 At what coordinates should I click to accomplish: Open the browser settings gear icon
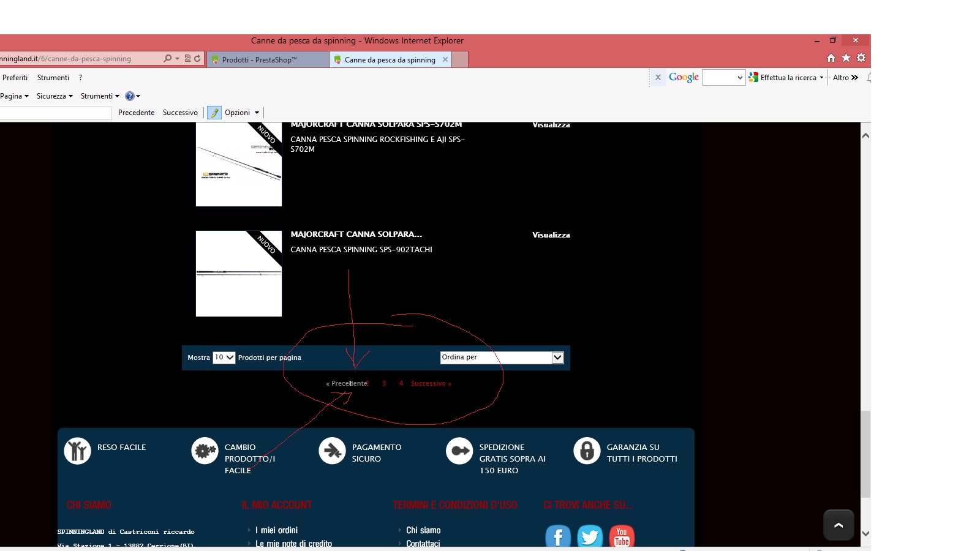[x=861, y=58]
